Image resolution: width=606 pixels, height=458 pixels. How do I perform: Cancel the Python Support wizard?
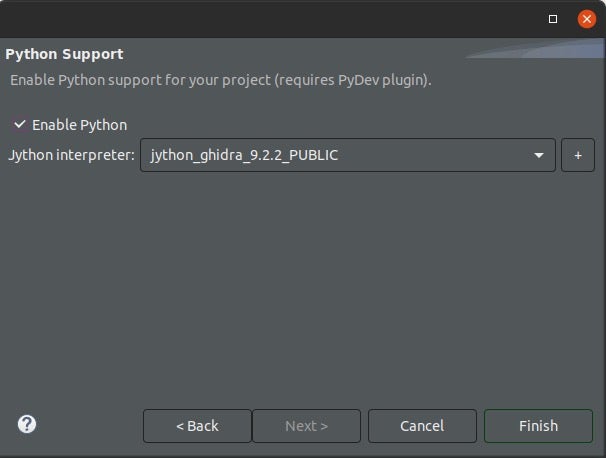421,425
